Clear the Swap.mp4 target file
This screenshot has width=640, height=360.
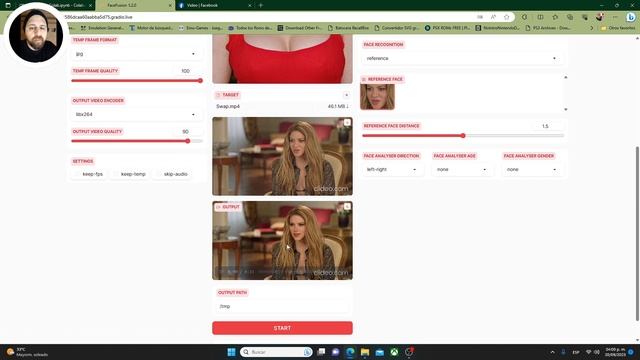click(346, 95)
